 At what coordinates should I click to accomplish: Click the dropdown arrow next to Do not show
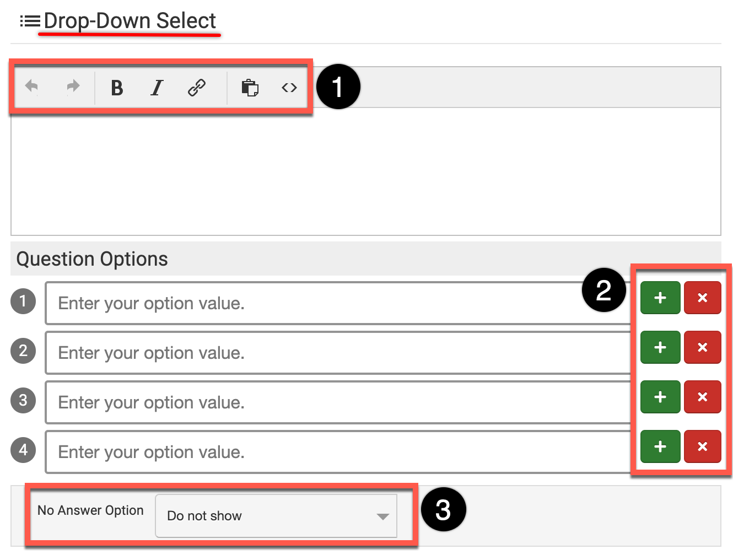click(382, 516)
